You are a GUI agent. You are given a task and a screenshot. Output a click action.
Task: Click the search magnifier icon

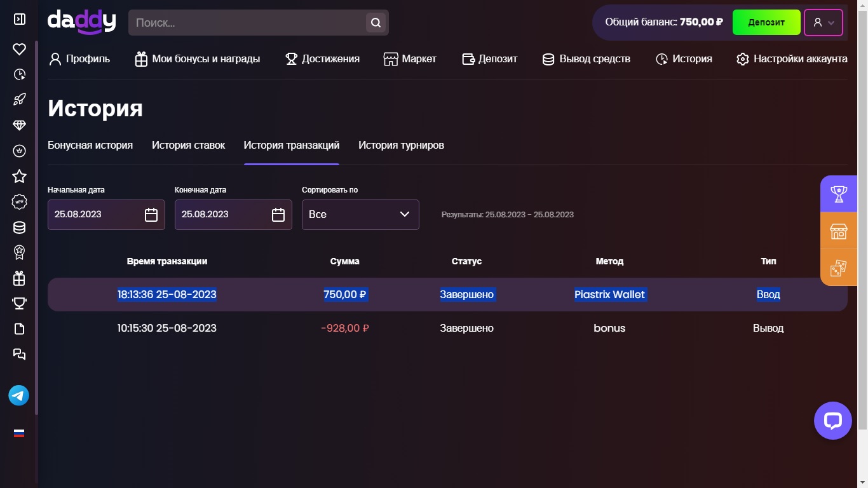coord(376,23)
